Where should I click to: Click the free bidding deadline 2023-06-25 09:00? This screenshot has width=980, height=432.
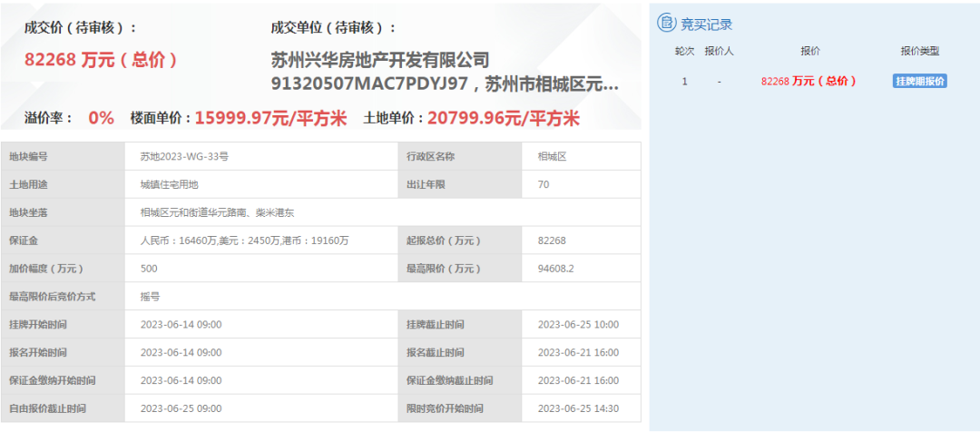(181, 409)
